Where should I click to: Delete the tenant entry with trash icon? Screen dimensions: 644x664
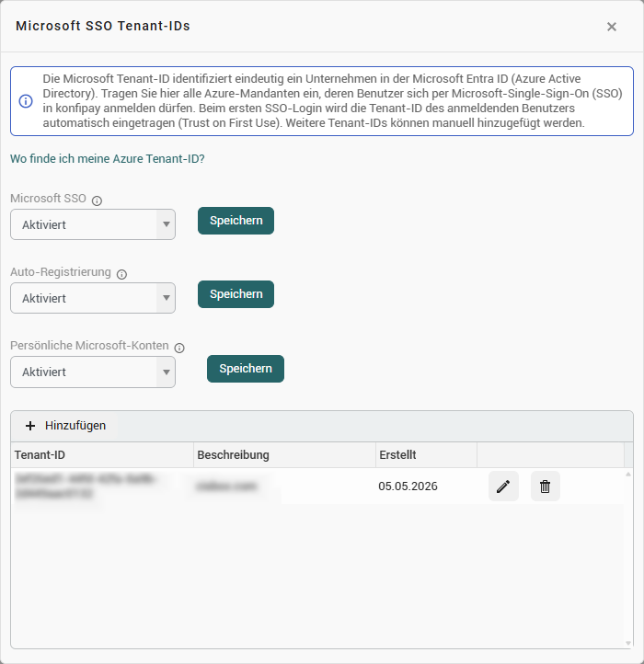[x=546, y=487]
